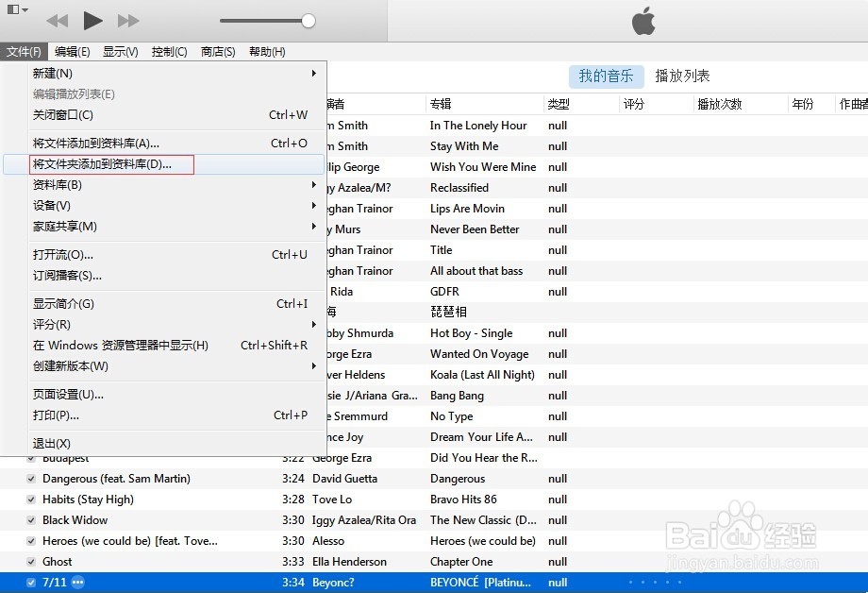Sort by the 专辑 column header
868x593 pixels.
click(x=441, y=103)
